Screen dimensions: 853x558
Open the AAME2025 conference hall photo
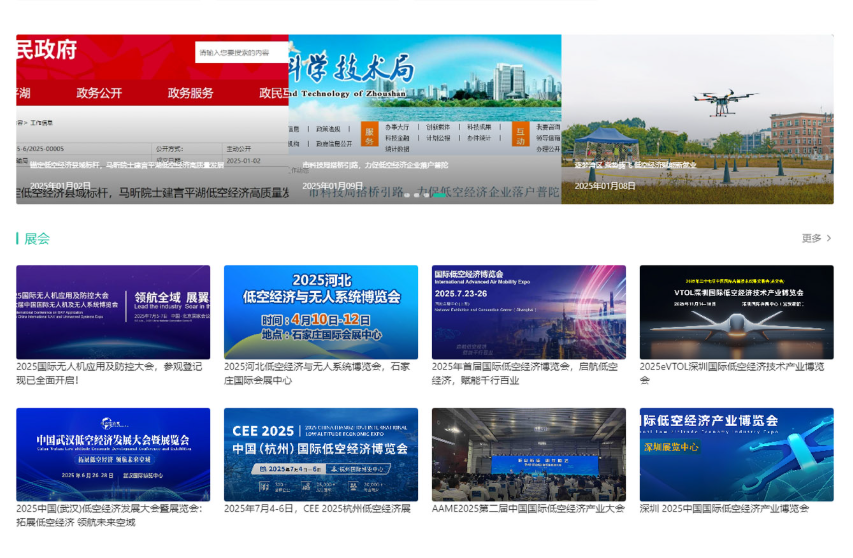tap(529, 454)
